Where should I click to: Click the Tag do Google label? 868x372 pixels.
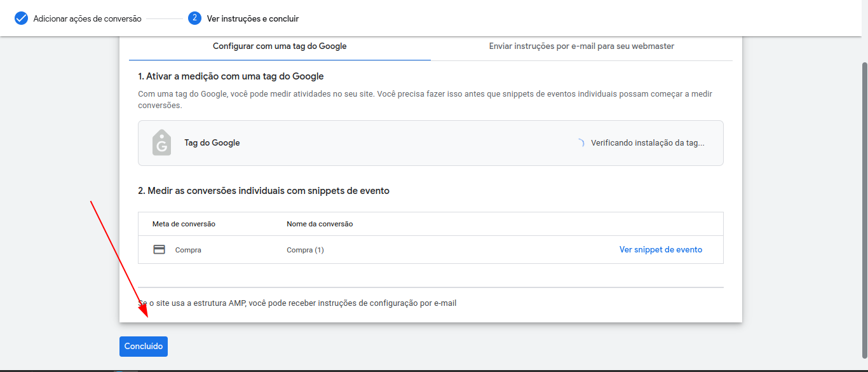pos(212,143)
